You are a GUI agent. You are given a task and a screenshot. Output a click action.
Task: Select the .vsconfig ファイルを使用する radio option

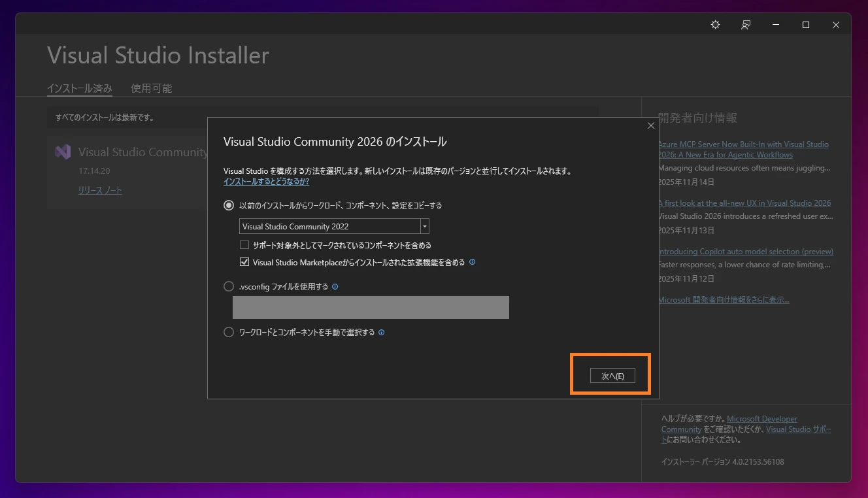point(229,286)
